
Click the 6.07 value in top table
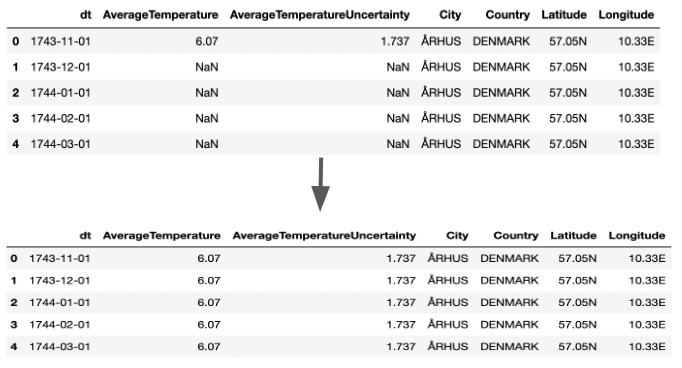[207, 41]
